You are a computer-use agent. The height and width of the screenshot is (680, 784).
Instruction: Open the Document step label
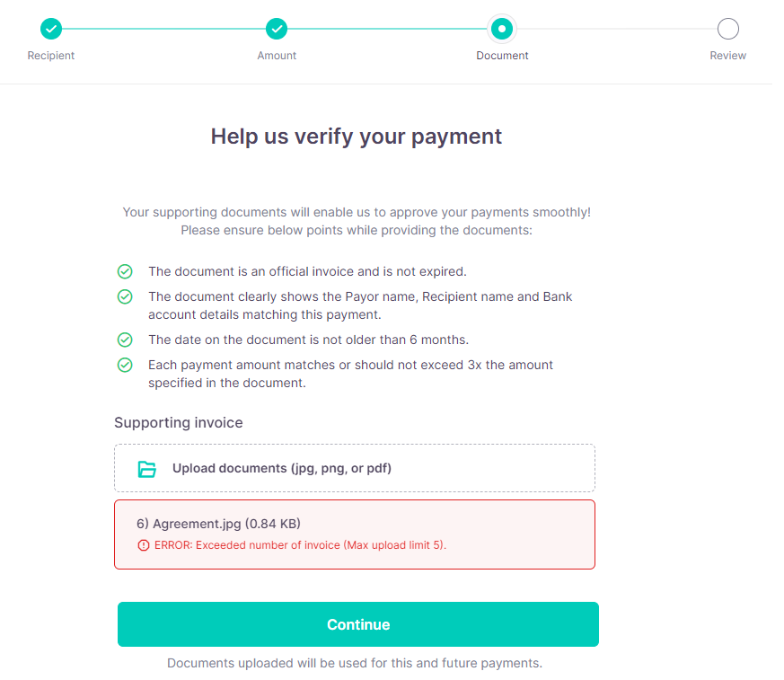(502, 55)
